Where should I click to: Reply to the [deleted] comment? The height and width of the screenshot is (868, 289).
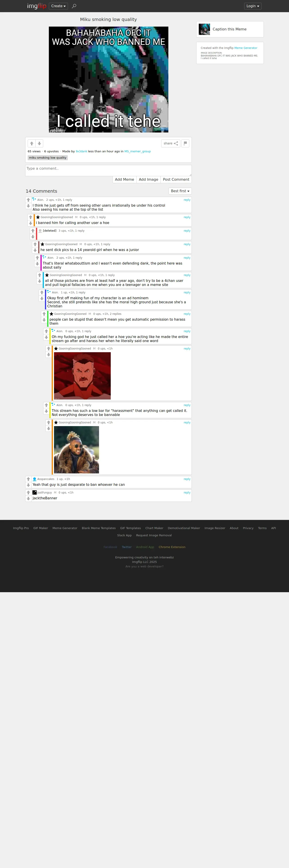(x=187, y=231)
